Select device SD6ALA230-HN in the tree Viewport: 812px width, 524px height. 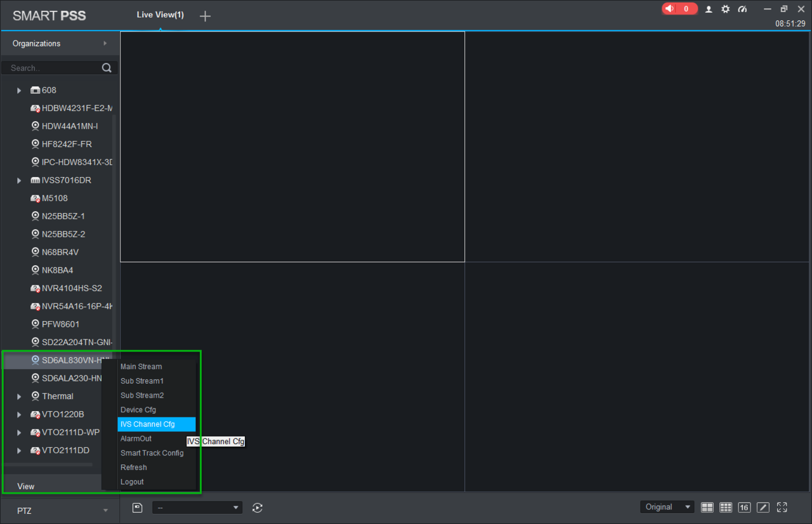tap(72, 378)
